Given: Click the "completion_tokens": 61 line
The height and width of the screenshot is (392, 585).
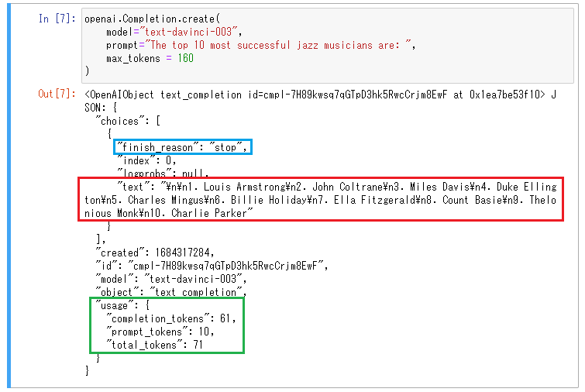Looking at the screenshot, I should click(x=171, y=318).
